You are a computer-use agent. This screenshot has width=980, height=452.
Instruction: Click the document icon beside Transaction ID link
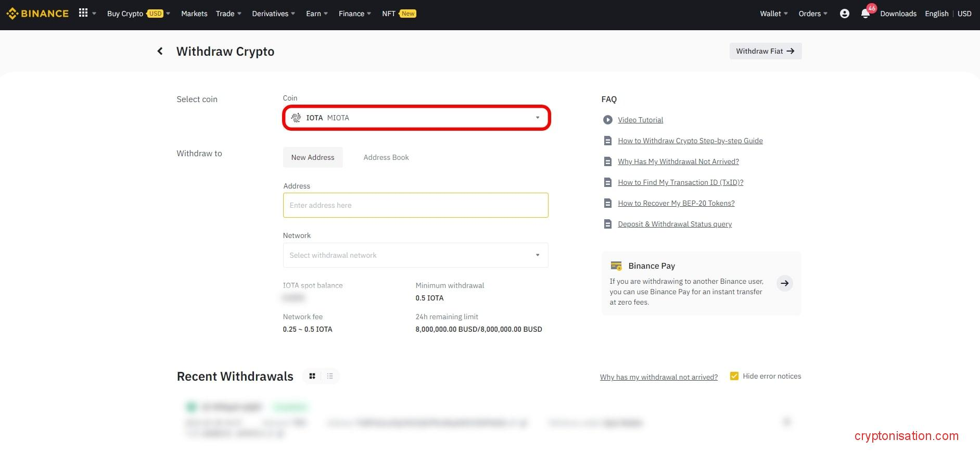tap(607, 182)
